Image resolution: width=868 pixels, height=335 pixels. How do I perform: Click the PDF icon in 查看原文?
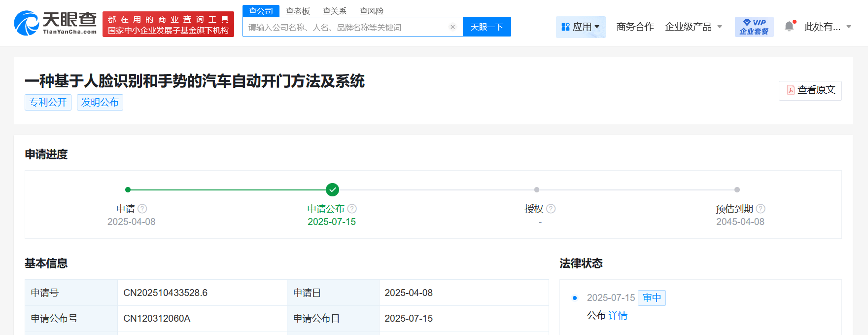pyautogui.click(x=791, y=90)
